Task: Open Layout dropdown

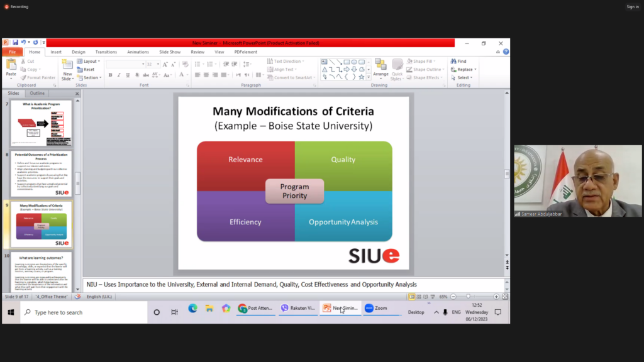Action: (89, 61)
